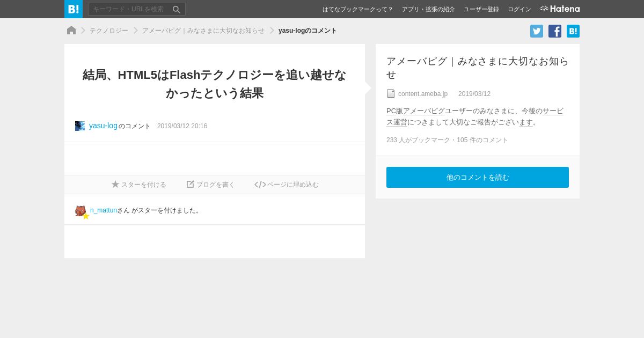Open アプリ・拡張の紹介 link

[x=428, y=9]
